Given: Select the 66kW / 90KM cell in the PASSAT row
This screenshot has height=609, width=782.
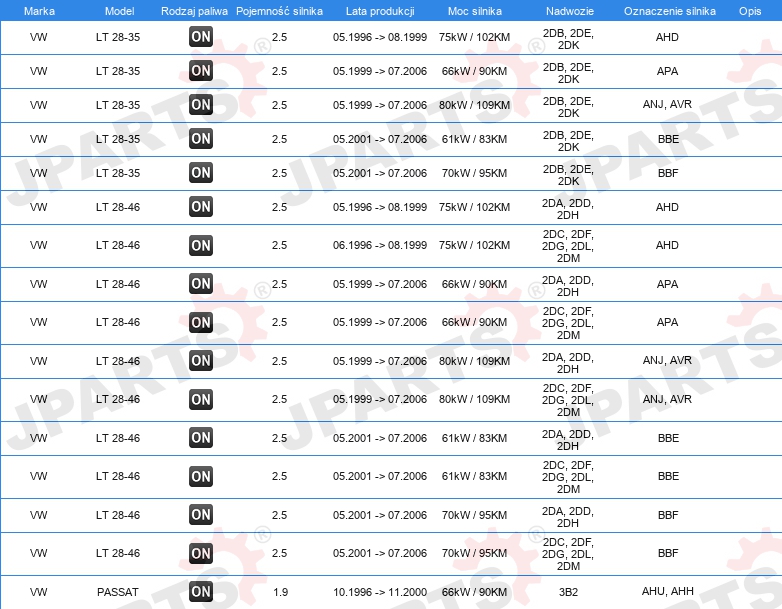Looking at the screenshot, I should point(474,592).
